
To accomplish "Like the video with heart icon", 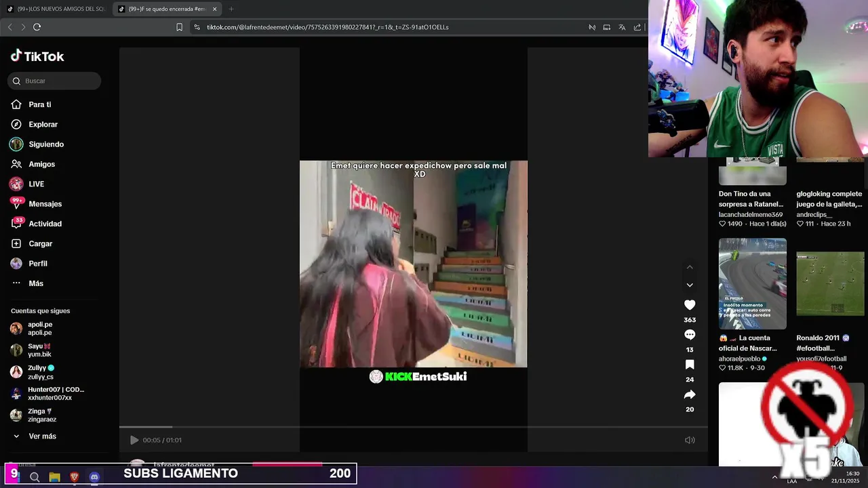I will pos(690,305).
